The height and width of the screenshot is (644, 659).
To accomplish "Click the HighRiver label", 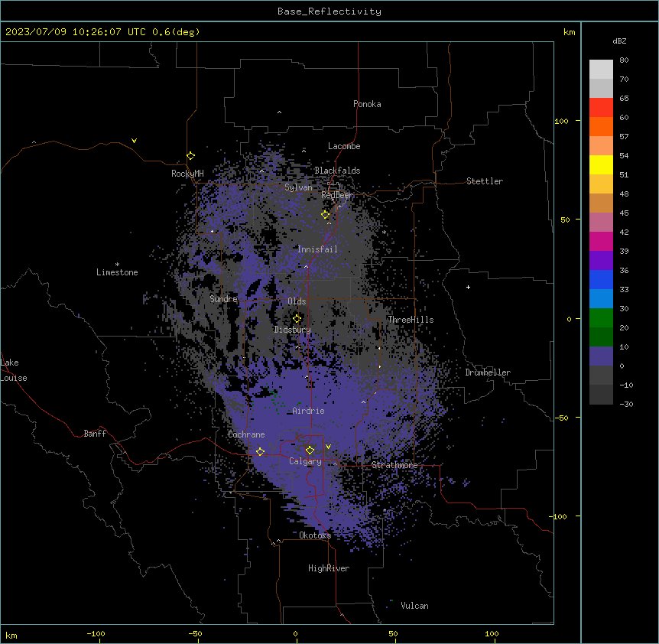I will point(329,568).
